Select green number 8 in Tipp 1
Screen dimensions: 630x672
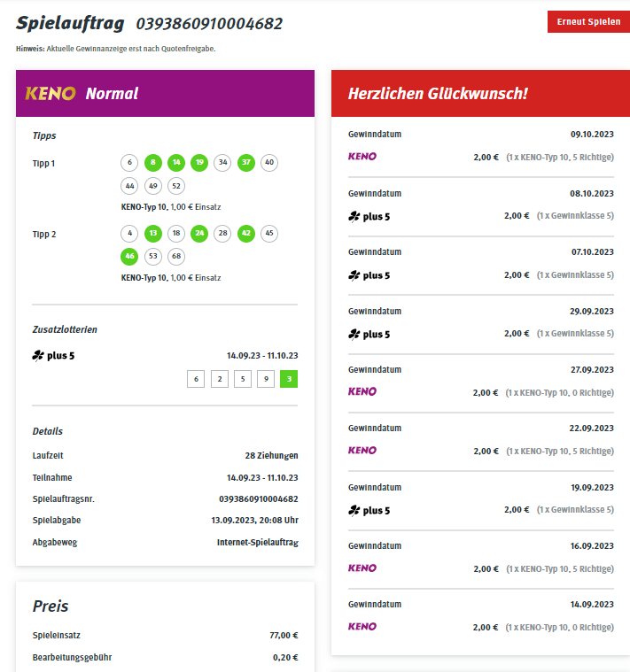tap(153, 162)
